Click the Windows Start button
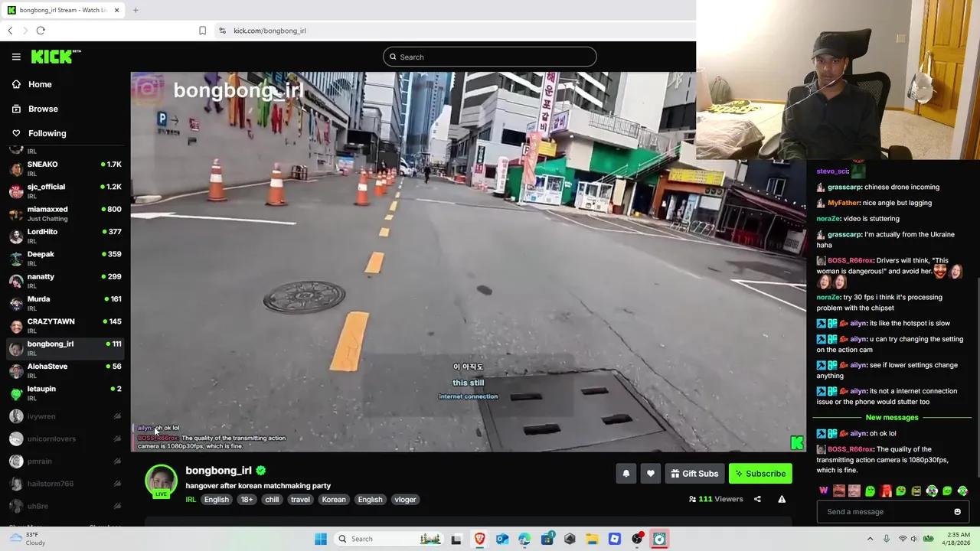 (x=321, y=539)
